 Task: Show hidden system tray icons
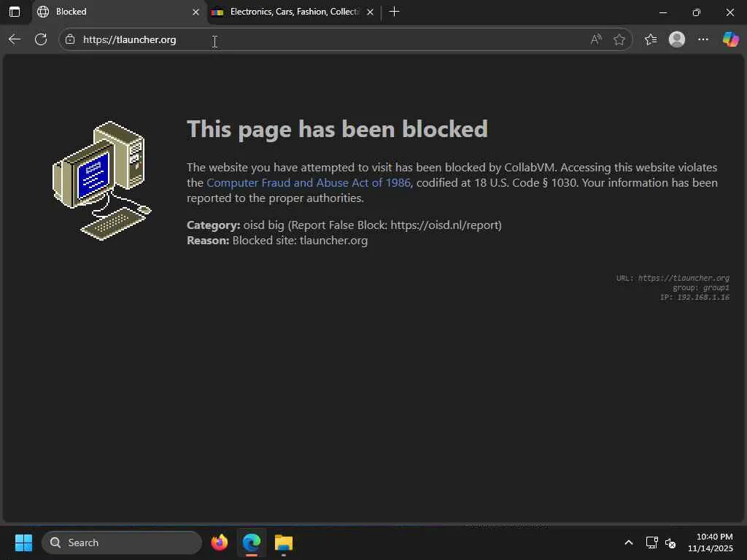click(628, 542)
